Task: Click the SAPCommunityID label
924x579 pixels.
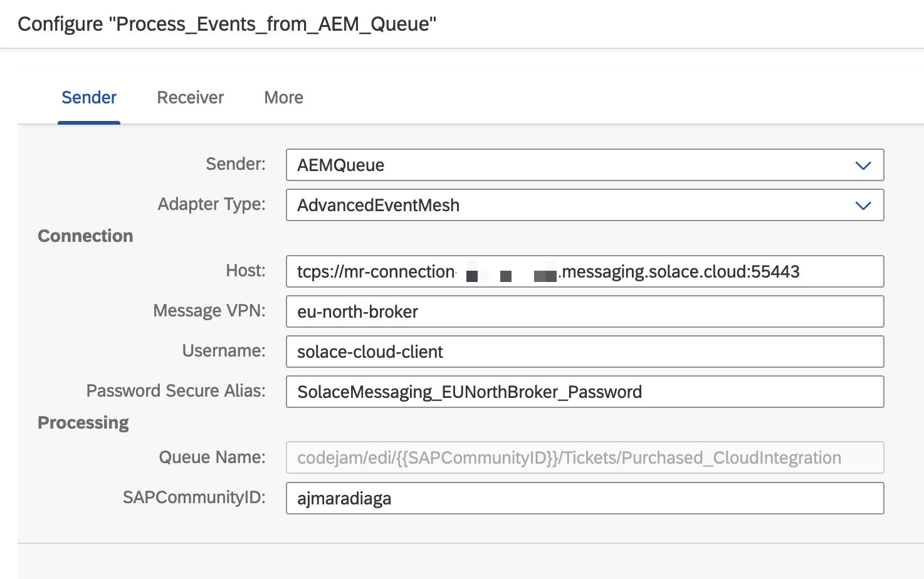Action: click(x=194, y=497)
